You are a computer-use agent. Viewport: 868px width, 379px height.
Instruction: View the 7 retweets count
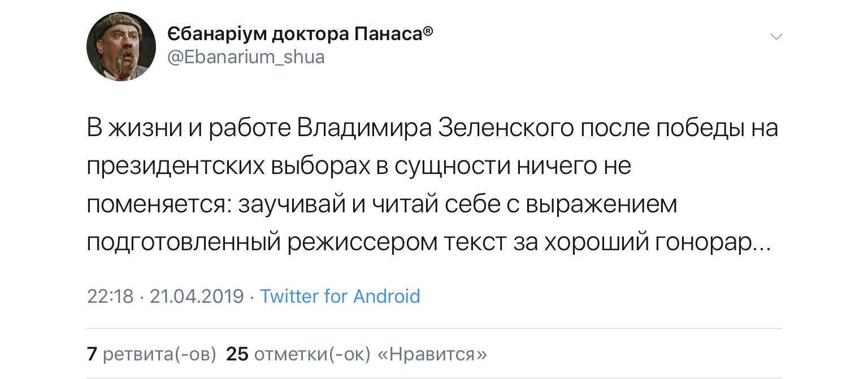pyautogui.click(x=92, y=354)
